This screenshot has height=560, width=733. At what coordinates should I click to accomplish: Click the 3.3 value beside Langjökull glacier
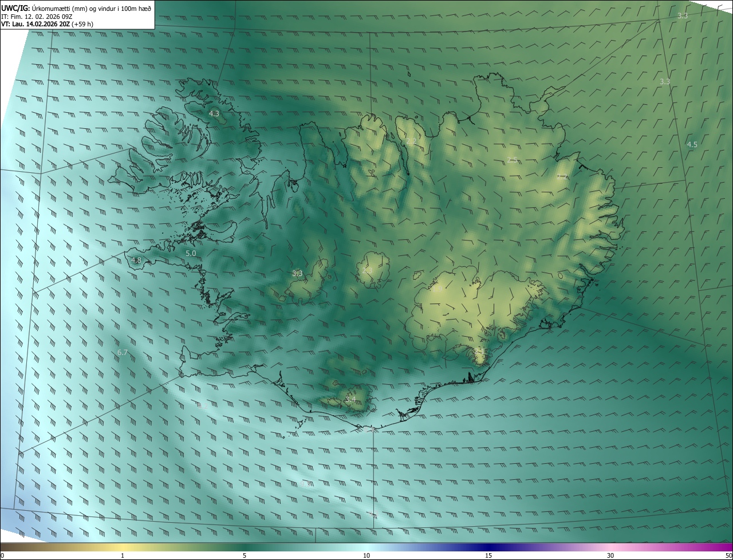click(297, 273)
